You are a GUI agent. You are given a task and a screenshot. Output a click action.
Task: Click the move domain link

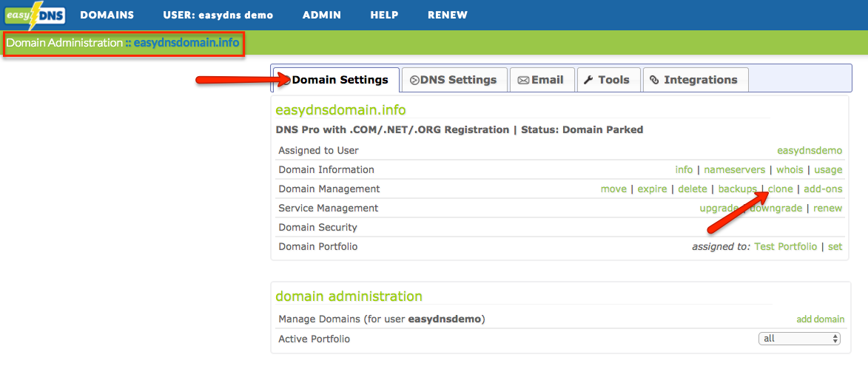(613, 189)
